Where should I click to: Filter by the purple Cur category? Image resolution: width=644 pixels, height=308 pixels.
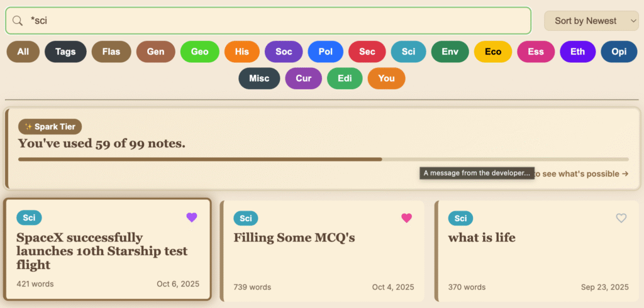pos(304,79)
